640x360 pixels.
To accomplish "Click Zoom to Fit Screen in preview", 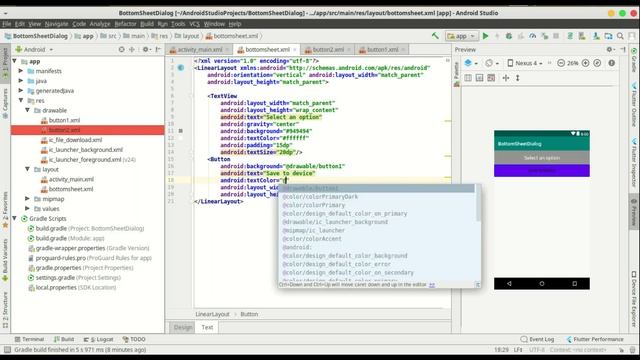I will point(597,63).
